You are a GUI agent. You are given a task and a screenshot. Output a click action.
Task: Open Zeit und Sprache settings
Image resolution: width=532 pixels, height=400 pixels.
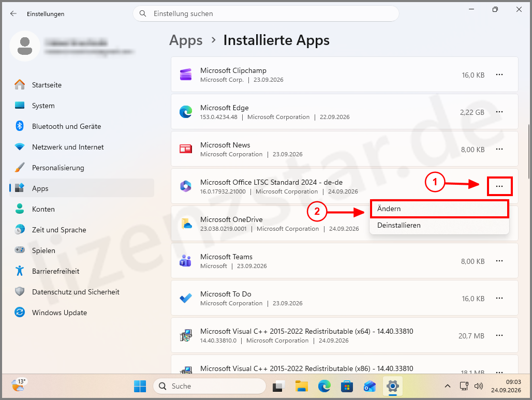[x=81, y=230]
